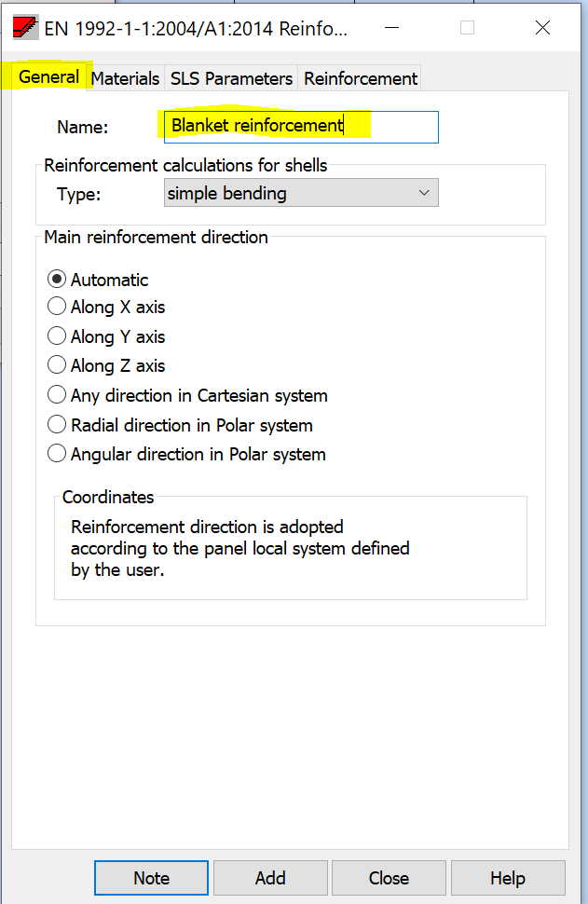
Task: Choose Any direction in Cartesian system
Action: [57, 395]
